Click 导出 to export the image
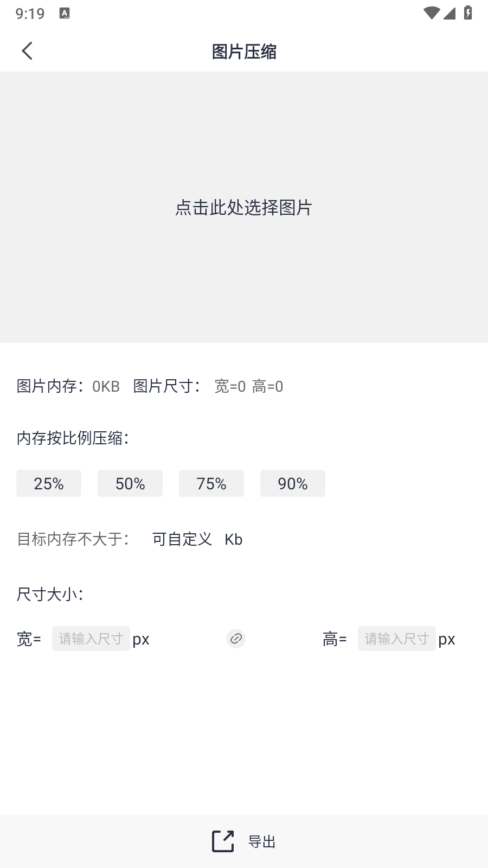The height and width of the screenshot is (868, 488). point(261,841)
